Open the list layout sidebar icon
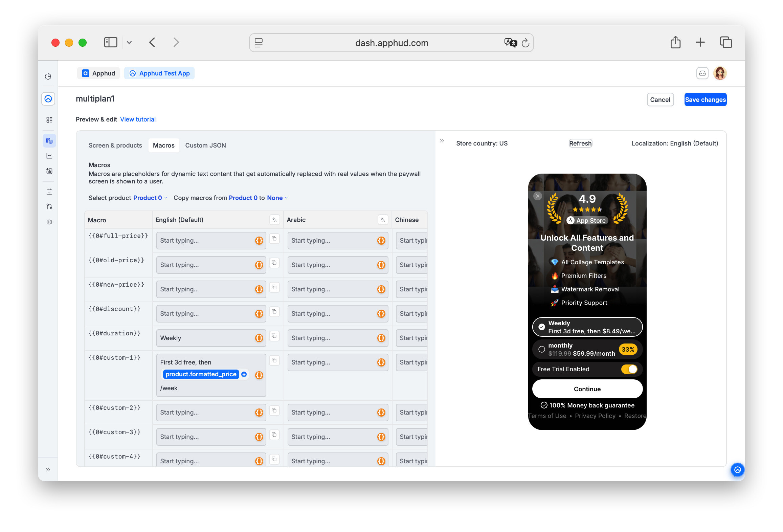Screen dimensions: 783x532 (49, 120)
